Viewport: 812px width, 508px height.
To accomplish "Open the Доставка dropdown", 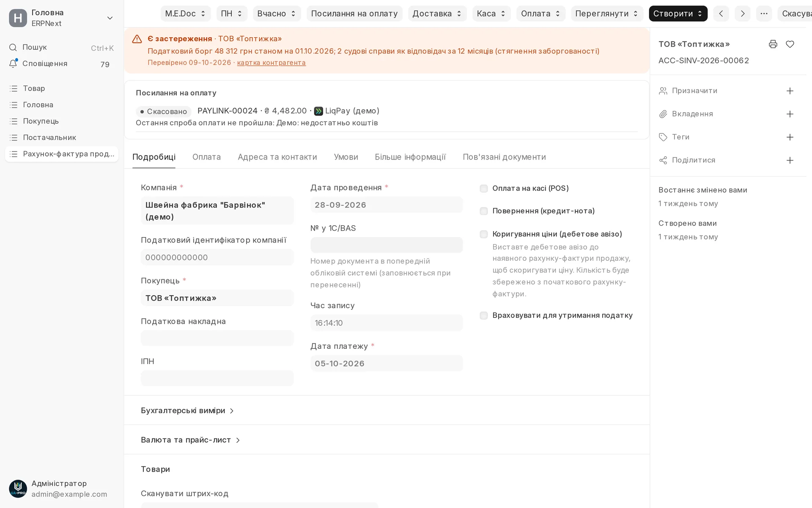I will pos(437,14).
